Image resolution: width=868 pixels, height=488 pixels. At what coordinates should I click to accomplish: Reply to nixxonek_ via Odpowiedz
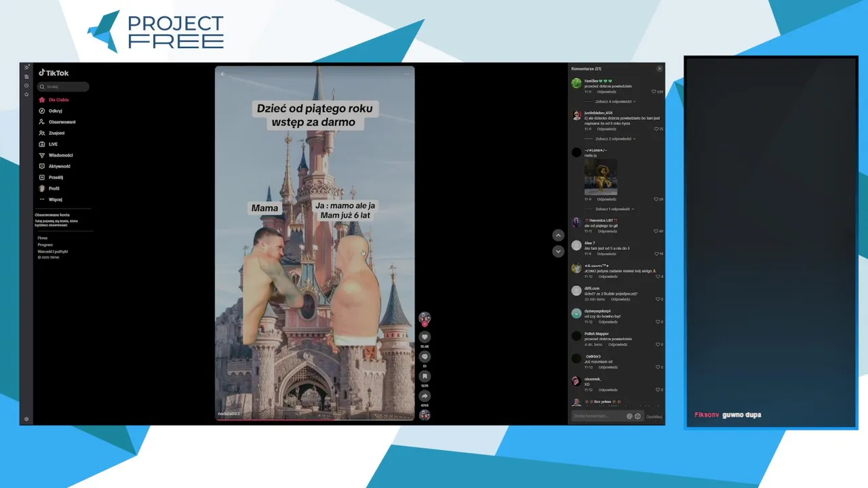tap(608, 390)
